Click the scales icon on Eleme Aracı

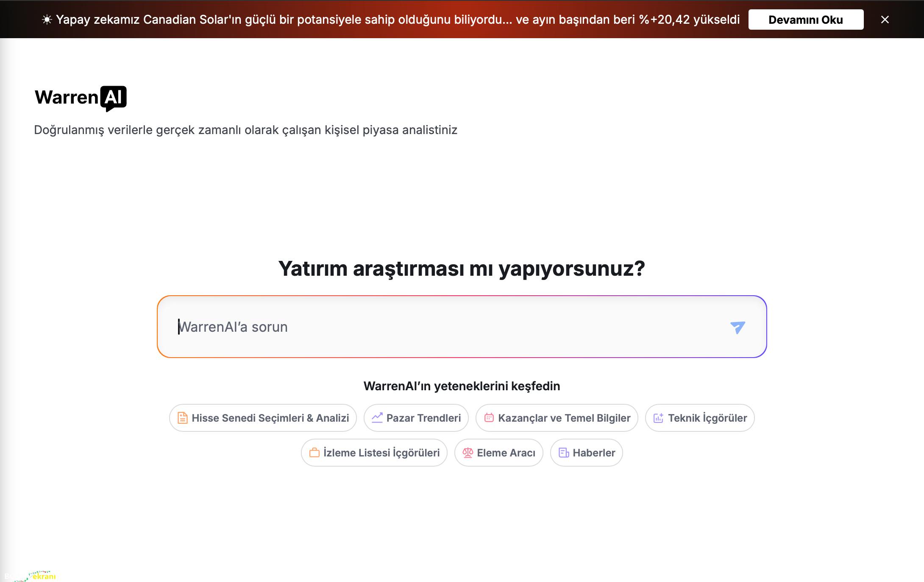pyautogui.click(x=468, y=453)
